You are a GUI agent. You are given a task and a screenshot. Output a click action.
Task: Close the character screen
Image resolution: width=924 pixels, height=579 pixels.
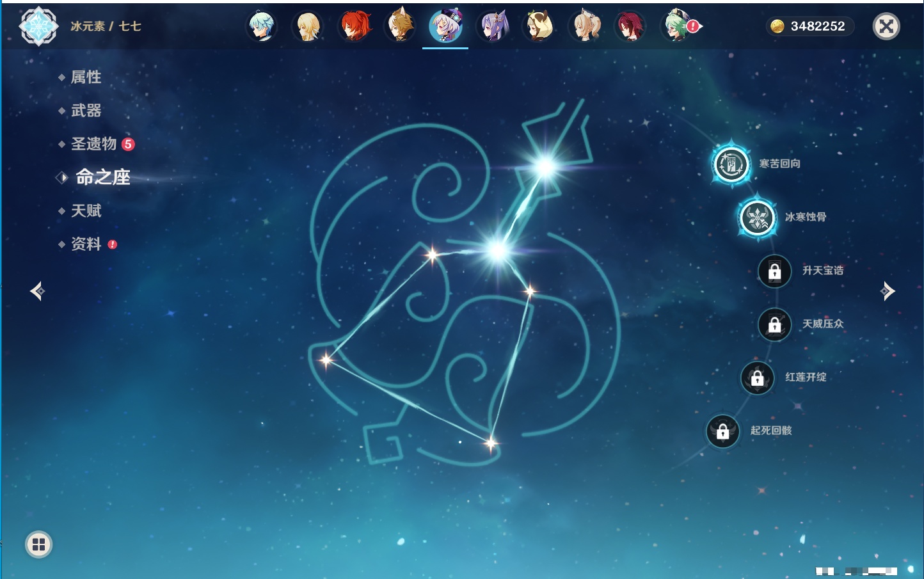[886, 26]
